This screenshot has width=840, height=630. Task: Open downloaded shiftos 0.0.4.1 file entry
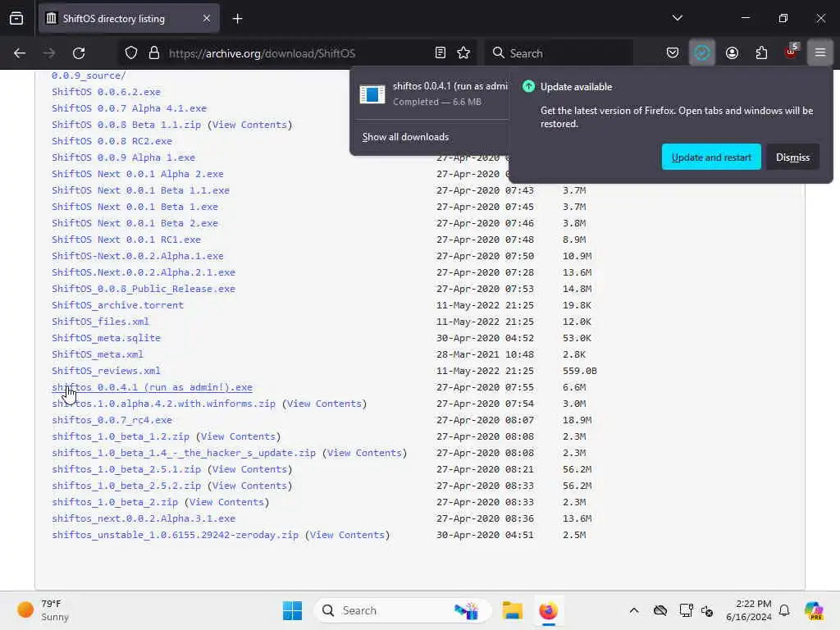(x=431, y=94)
